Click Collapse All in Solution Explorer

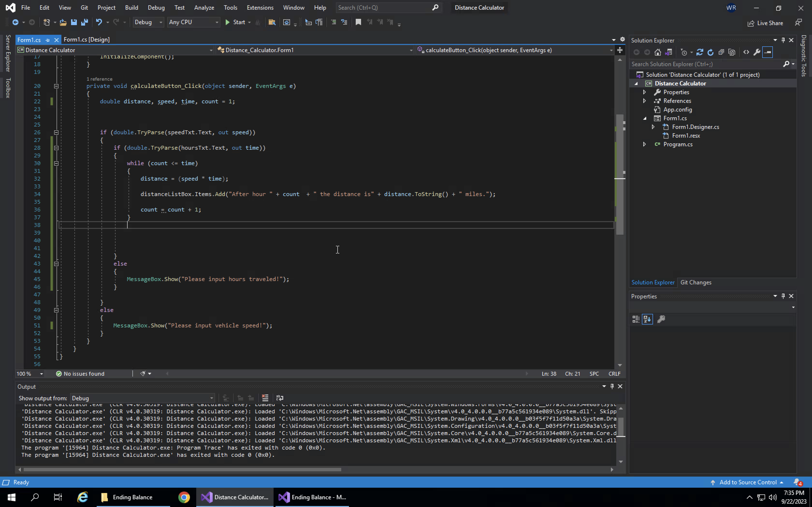click(721, 52)
